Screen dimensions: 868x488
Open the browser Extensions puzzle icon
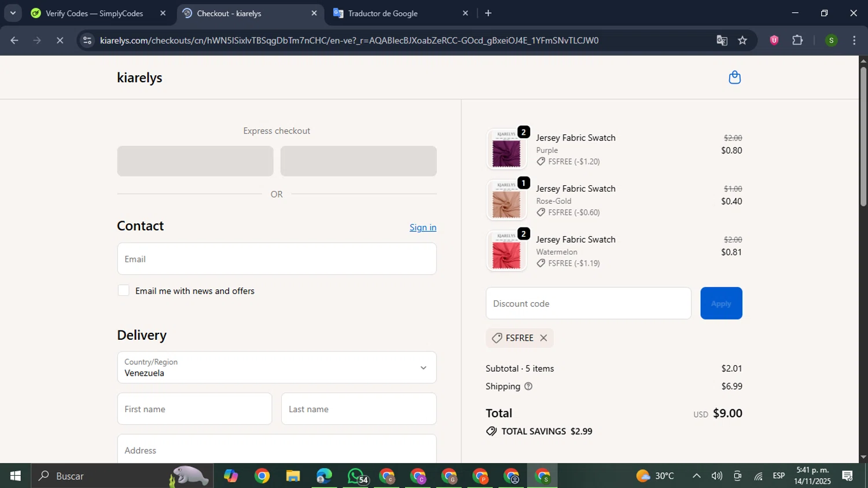pos(797,41)
